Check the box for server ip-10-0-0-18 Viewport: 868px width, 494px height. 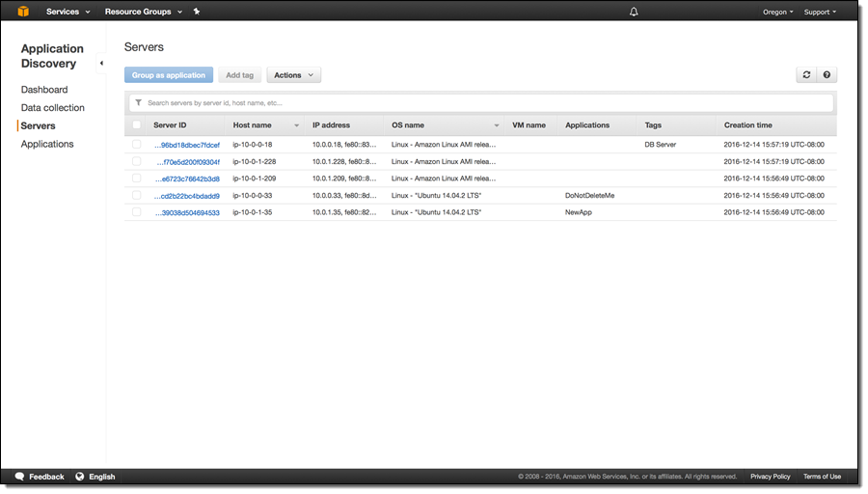coord(137,145)
